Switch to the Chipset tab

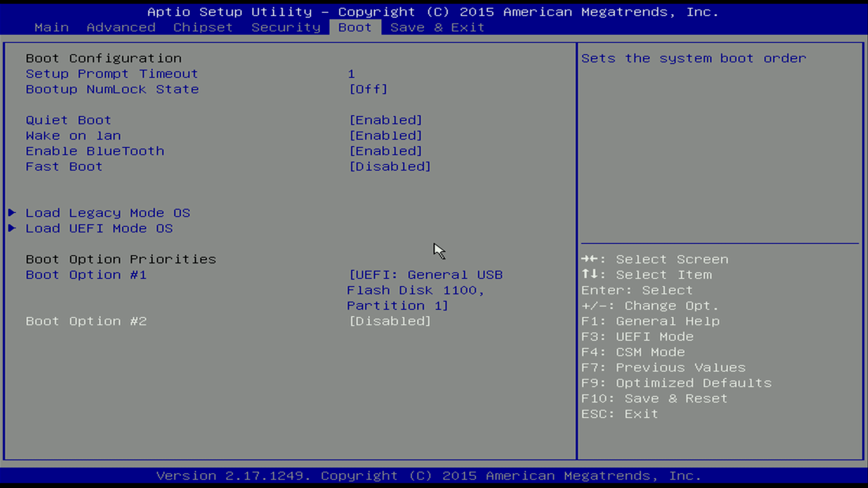coord(202,27)
